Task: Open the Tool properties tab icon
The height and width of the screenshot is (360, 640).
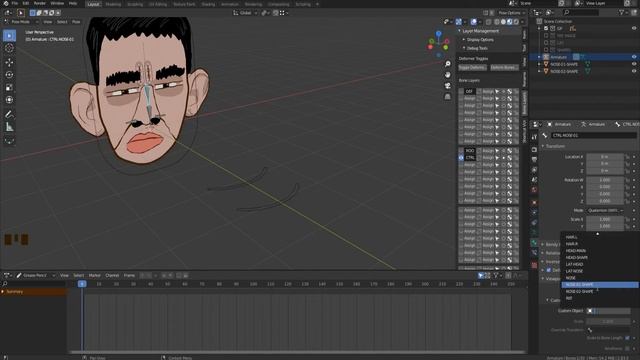Action: coord(534,137)
